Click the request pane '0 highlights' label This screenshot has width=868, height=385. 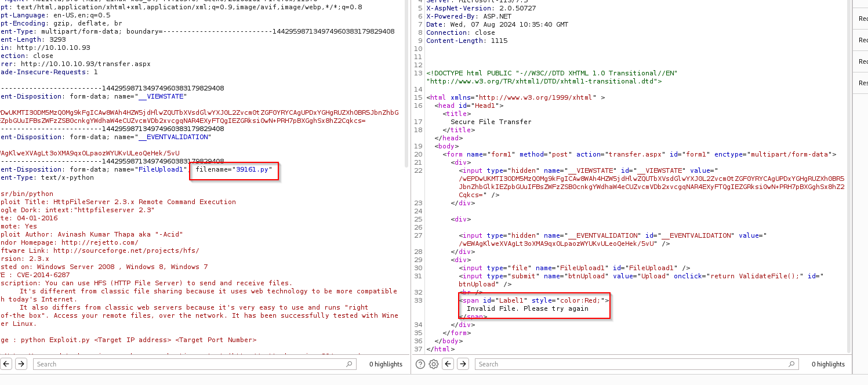point(386,364)
